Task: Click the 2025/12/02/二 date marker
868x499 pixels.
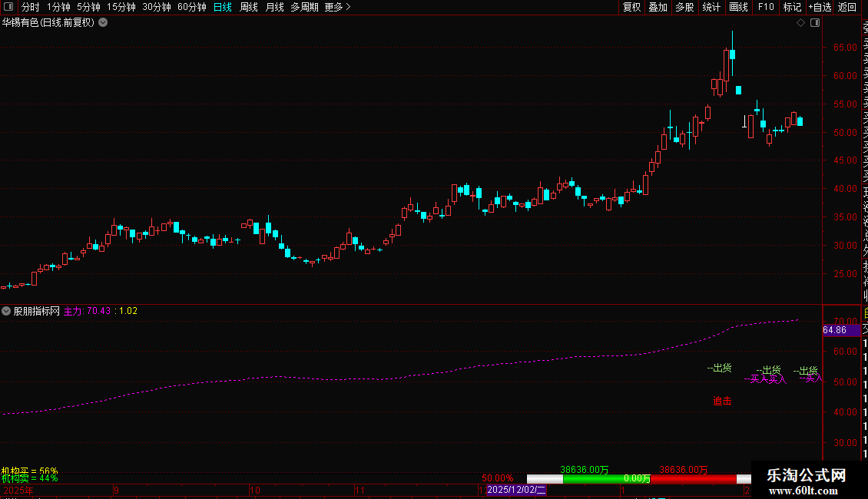Action: [516, 490]
